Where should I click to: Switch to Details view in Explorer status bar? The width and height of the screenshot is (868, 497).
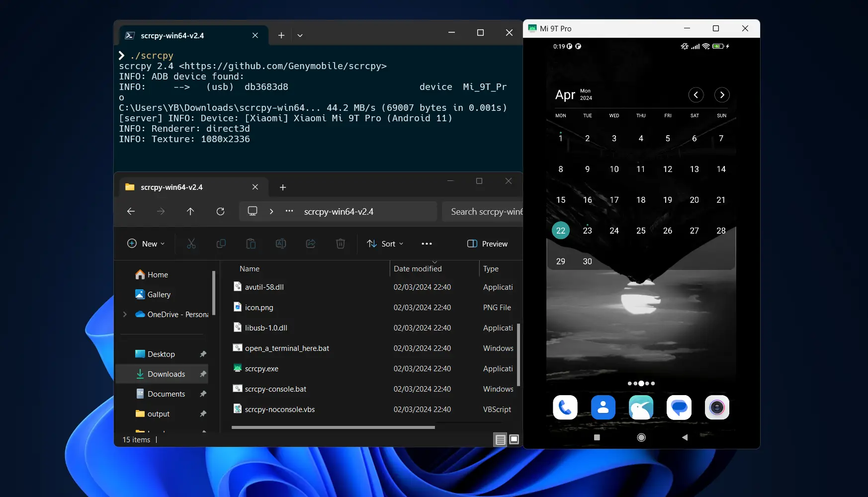(501, 439)
